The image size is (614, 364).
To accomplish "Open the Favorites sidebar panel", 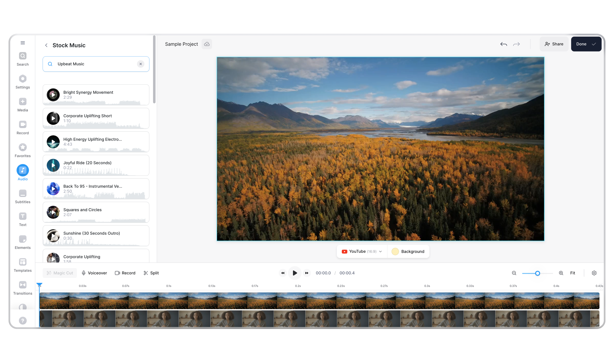I will (x=23, y=150).
